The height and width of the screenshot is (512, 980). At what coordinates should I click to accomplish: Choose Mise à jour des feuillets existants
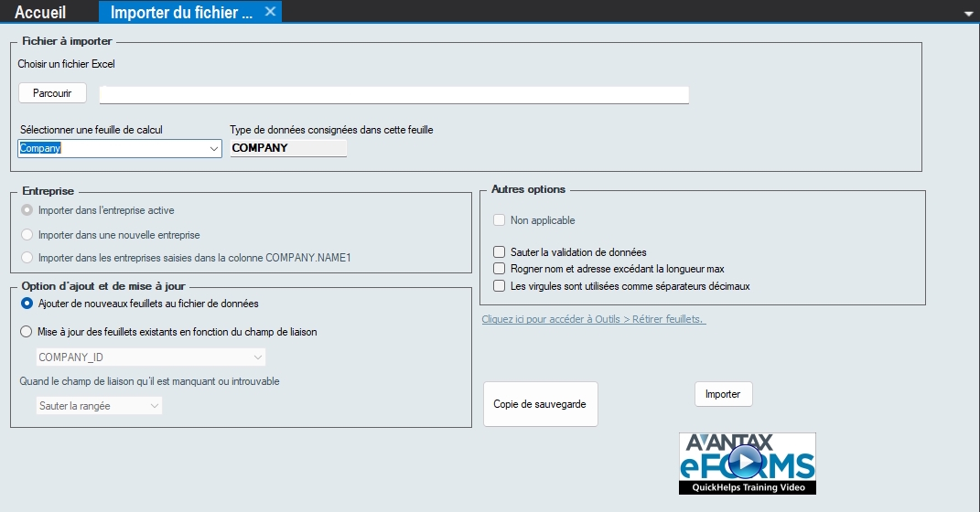click(x=27, y=332)
